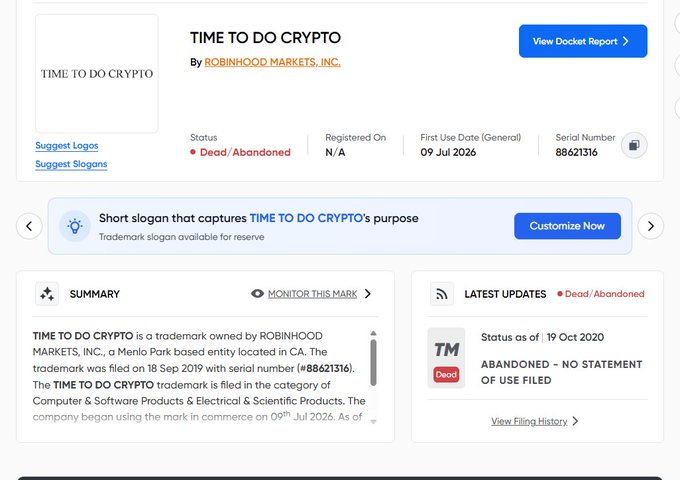The image size is (680, 480).
Task: Click the Trademark slogan available for reserve text
Action: pos(181,237)
